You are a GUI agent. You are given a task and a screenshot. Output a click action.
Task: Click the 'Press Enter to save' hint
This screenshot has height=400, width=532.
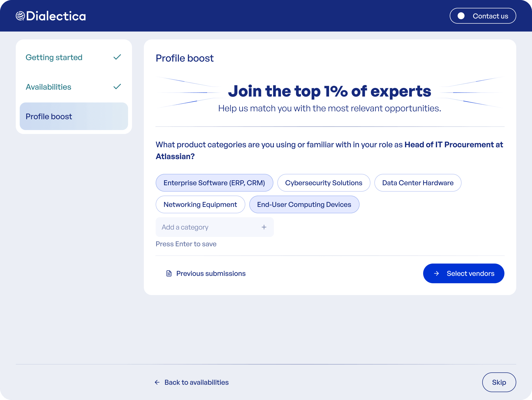(x=186, y=244)
